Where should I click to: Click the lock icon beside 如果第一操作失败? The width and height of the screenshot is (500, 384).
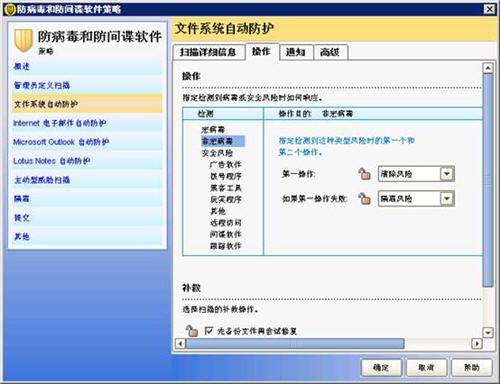coord(364,199)
